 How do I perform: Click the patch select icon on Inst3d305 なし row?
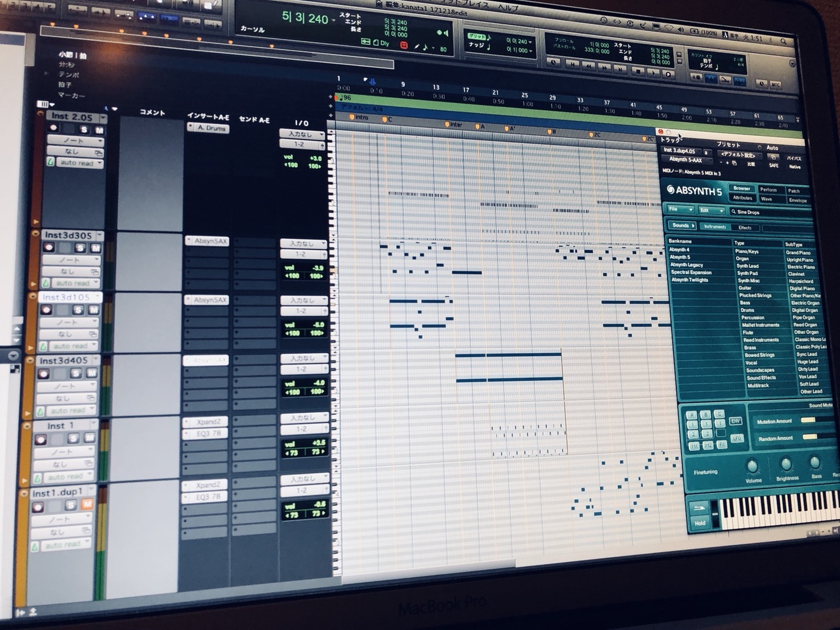[x=95, y=272]
